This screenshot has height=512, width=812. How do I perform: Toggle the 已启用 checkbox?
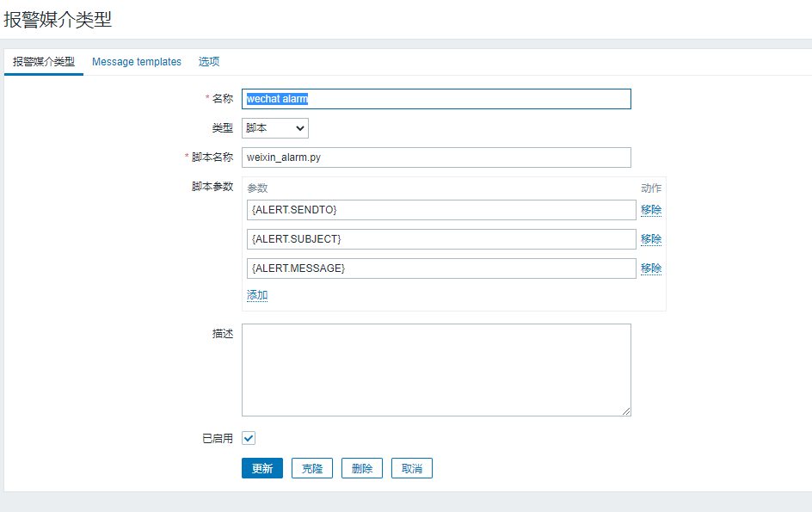pos(249,438)
